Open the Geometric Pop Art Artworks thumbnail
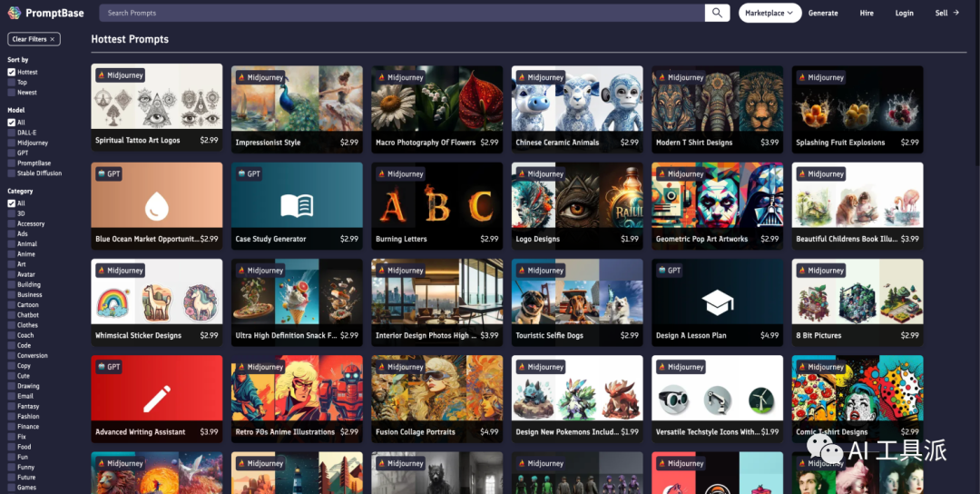 [x=717, y=195]
